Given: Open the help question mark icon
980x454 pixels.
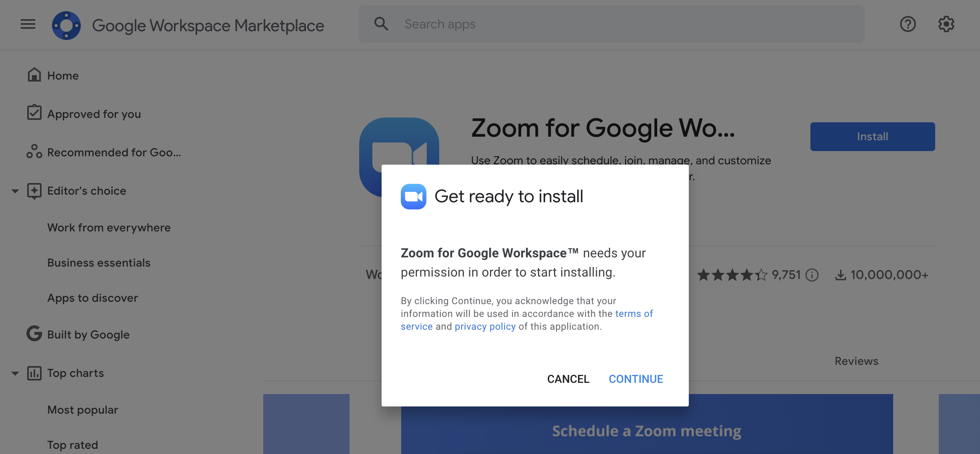Looking at the screenshot, I should point(908,24).
